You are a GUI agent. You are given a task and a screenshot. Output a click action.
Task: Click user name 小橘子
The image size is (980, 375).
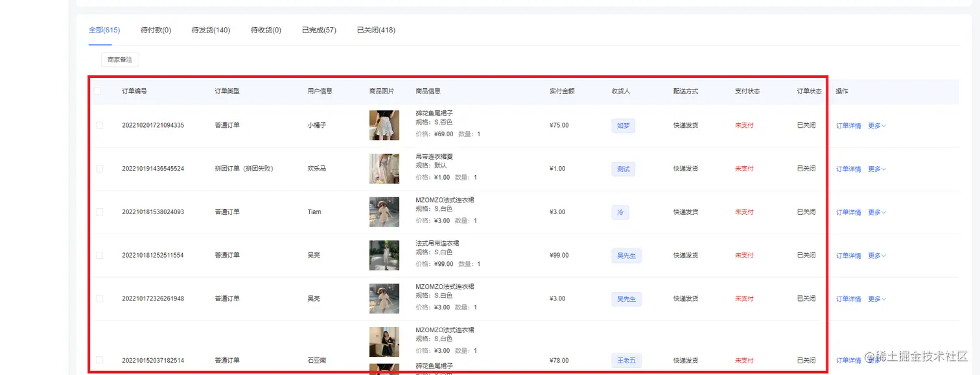[316, 125]
